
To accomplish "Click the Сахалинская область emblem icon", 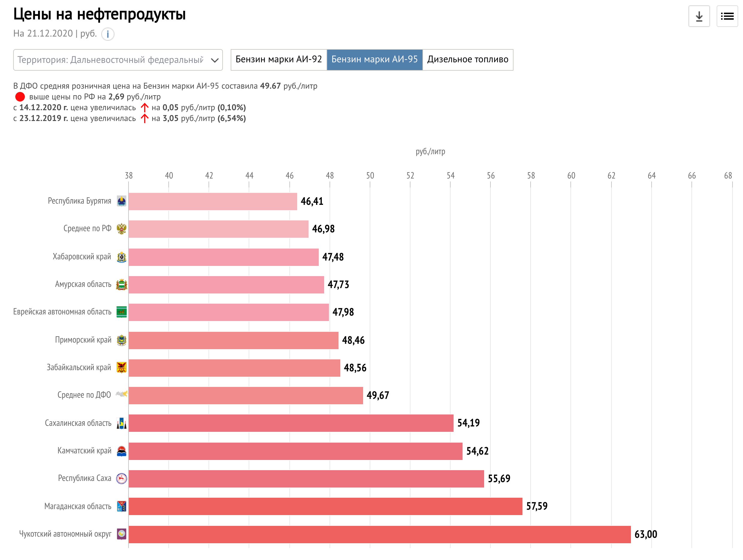I will coord(121,423).
